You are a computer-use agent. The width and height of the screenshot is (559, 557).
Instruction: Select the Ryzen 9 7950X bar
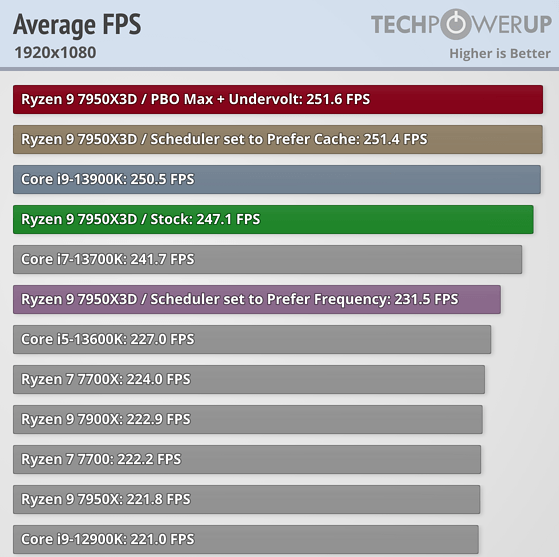tap(247, 499)
